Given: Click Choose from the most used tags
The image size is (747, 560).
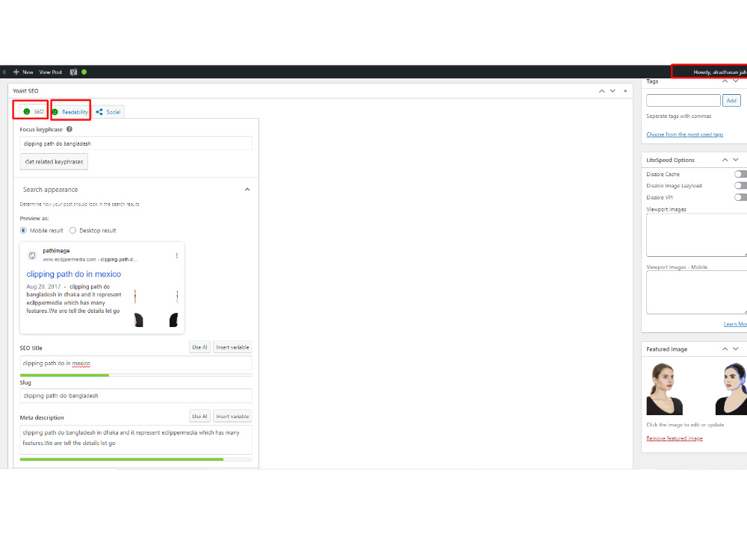Looking at the screenshot, I should point(684,134).
